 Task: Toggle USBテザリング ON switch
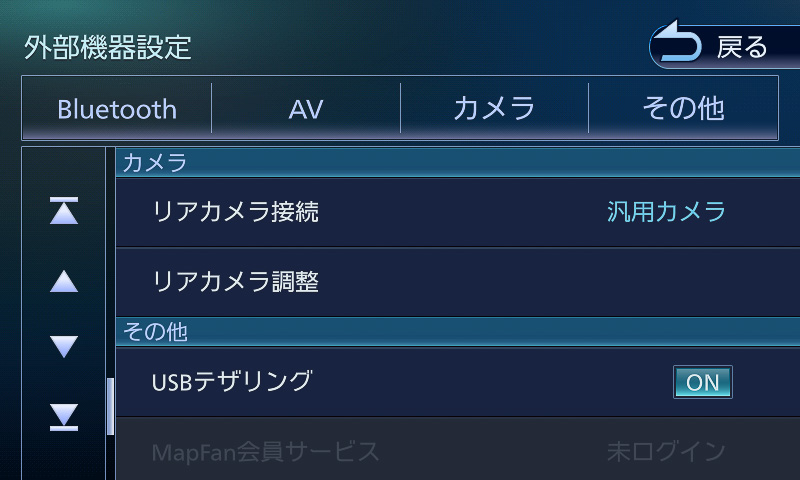(x=702, y=382)
